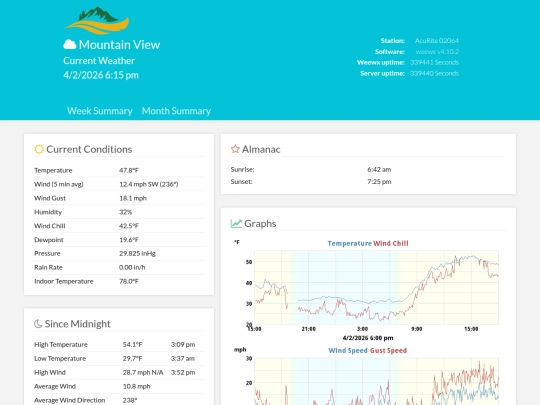Click the Server uptime 339440 Seconds value
The image size is (540, 405).
tap(434, 73)
